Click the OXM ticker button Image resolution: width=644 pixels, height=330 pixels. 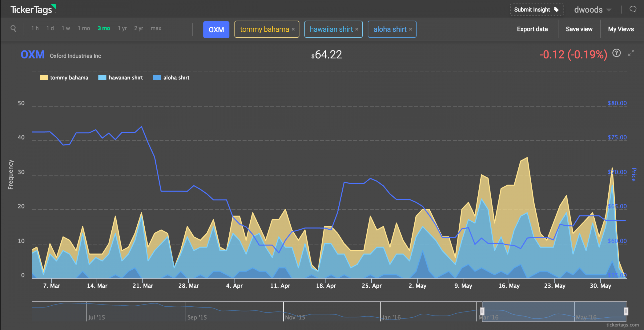(216, 30)
